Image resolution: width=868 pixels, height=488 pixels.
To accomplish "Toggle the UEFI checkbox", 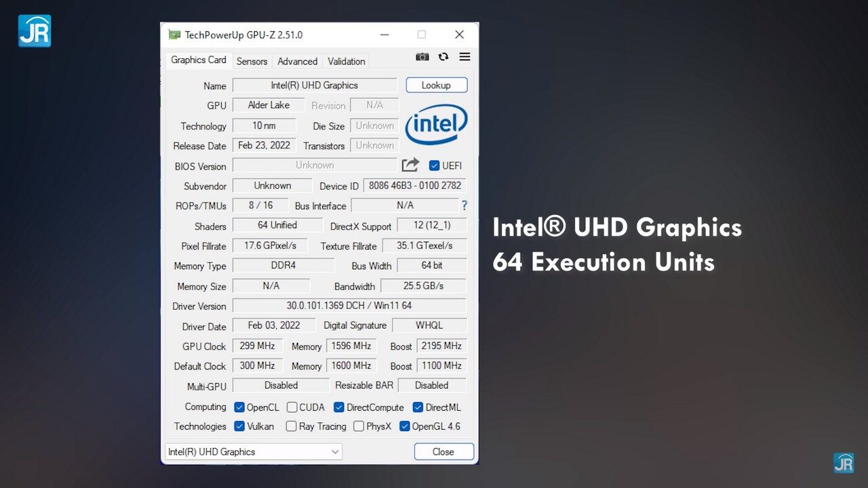I will point(435,165).
